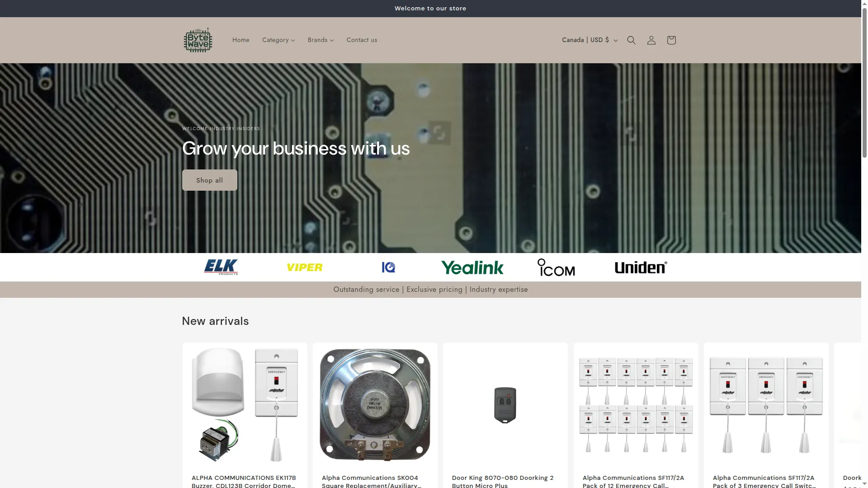Expand the Brands menu
Screen dimensions: 868x488
(321, 40)
